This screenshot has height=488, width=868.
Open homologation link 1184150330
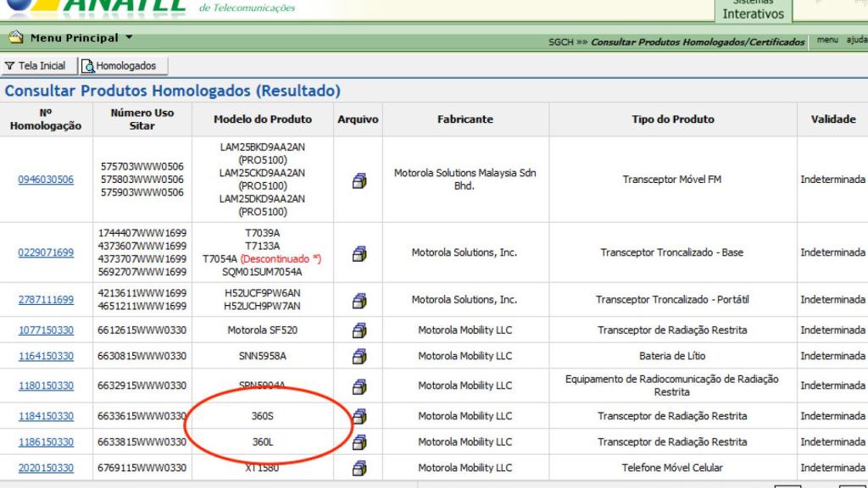(46, 416)
